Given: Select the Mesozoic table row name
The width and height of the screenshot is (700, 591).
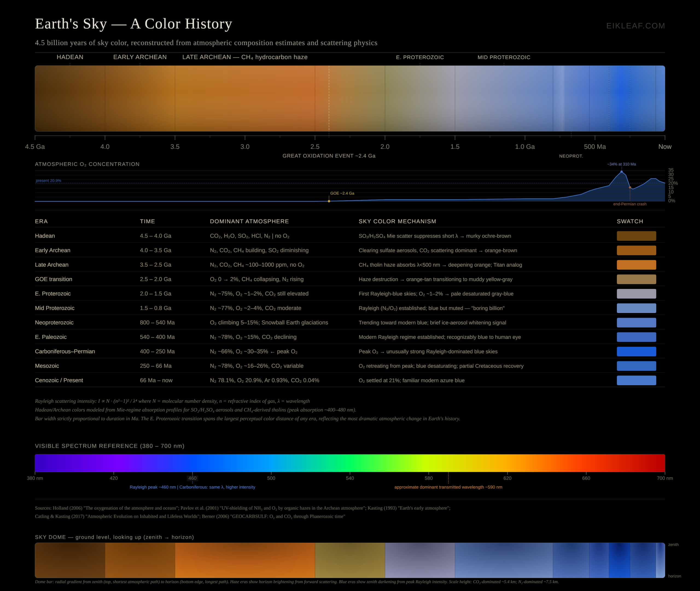Looking at the screenshot, I should click(x=47, y=366).
